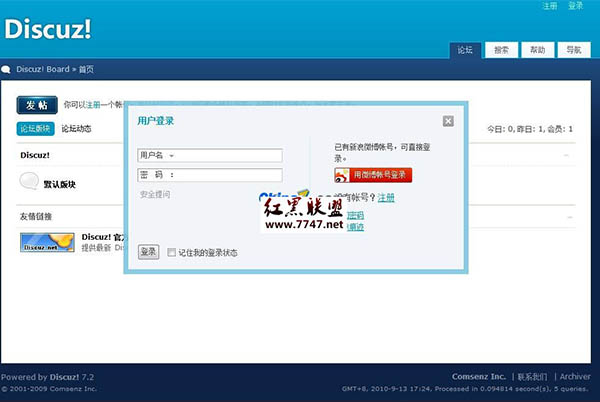Click the breadcrumb speech bubble icon
The width and height of the screenshot is (600, 402).
pos(6,69)
